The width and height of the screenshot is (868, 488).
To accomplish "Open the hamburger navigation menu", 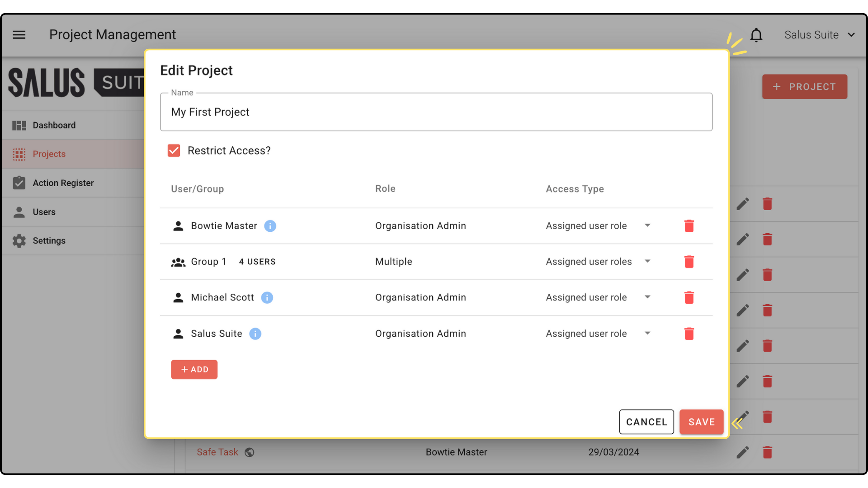I will point(19,35).
